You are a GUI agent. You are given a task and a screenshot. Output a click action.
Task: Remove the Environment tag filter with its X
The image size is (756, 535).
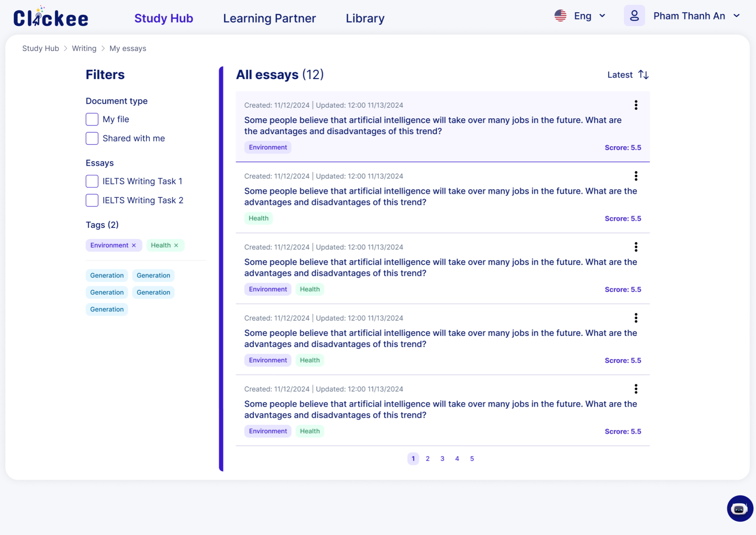click(134, 245)
